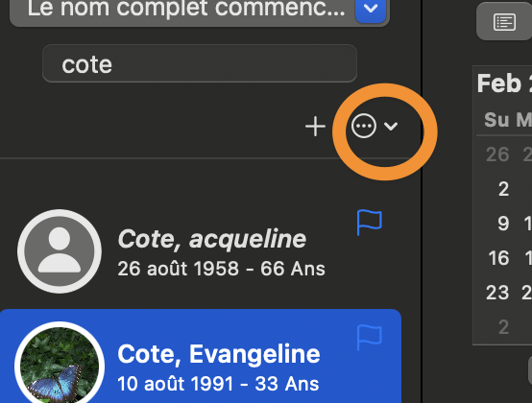Click the greyed-out 2 in the calendar's last row
Viewport: 532px width, 403px height.
coord(504,327)
